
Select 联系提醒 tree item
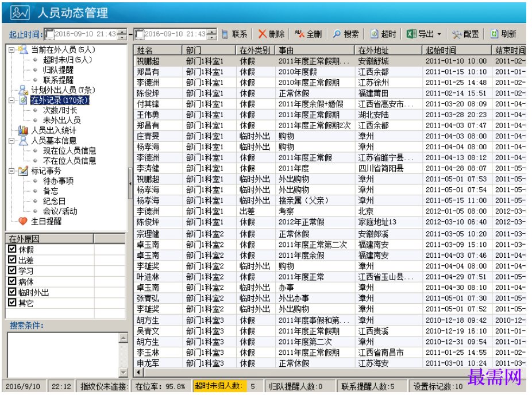58,80
